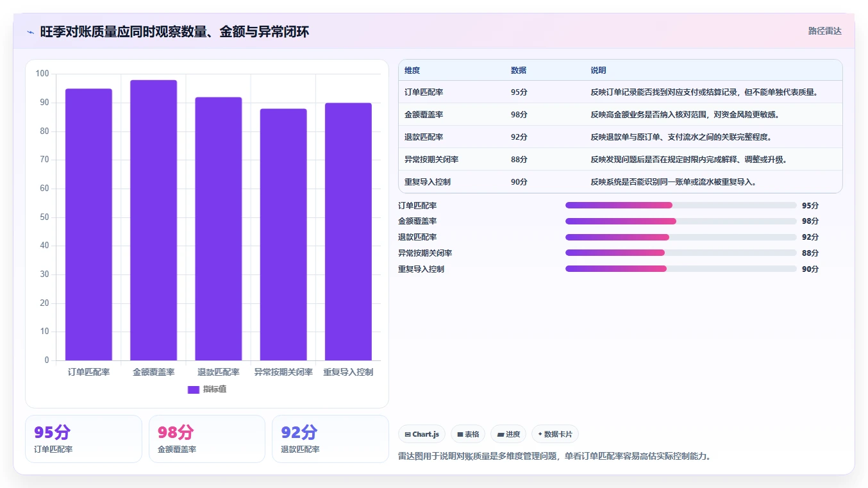Click description starting 反映系统是否能识别
This screenshot has width=868, height=488.
pyautogui.click(x=676, y=182)
